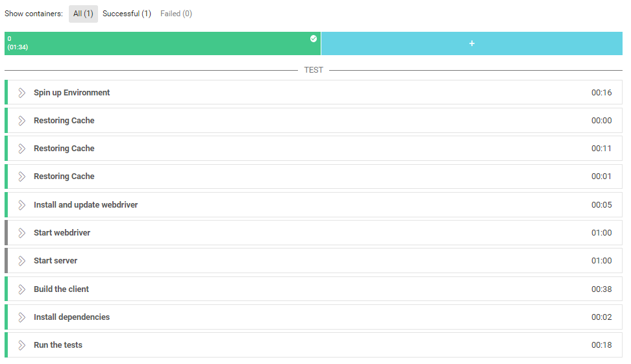Click the plus icon to add container

click(472, 43)
